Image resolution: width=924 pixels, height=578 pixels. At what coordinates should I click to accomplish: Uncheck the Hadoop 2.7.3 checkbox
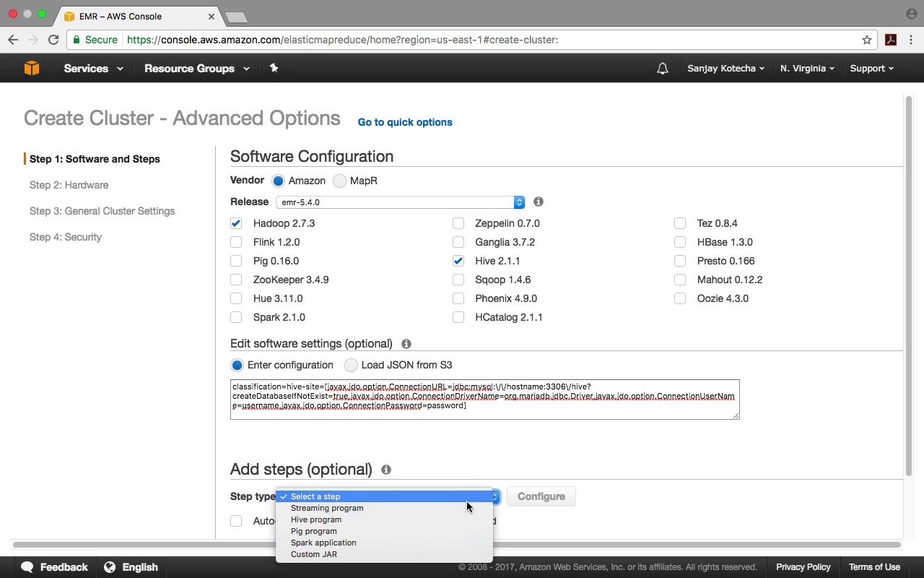236,223
